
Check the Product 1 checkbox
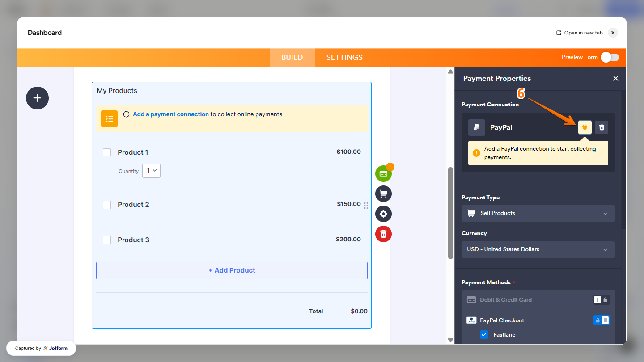pyautogui.click(x=107, y=152)
